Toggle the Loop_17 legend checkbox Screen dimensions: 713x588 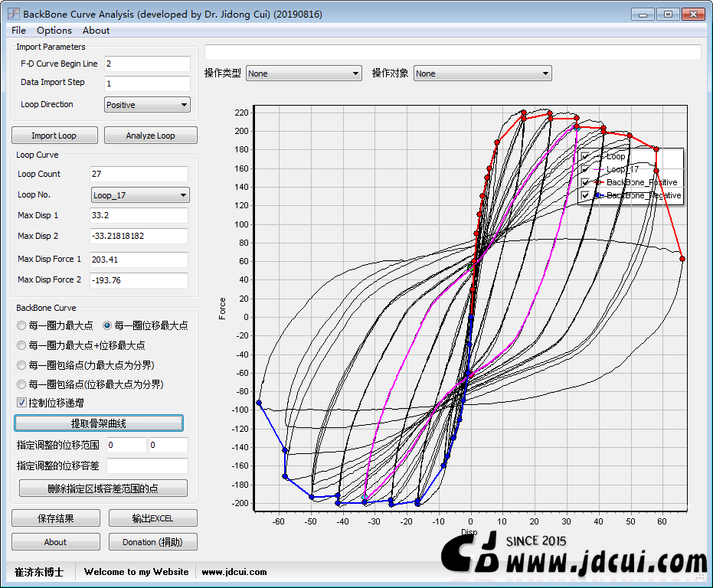point(586,170)
